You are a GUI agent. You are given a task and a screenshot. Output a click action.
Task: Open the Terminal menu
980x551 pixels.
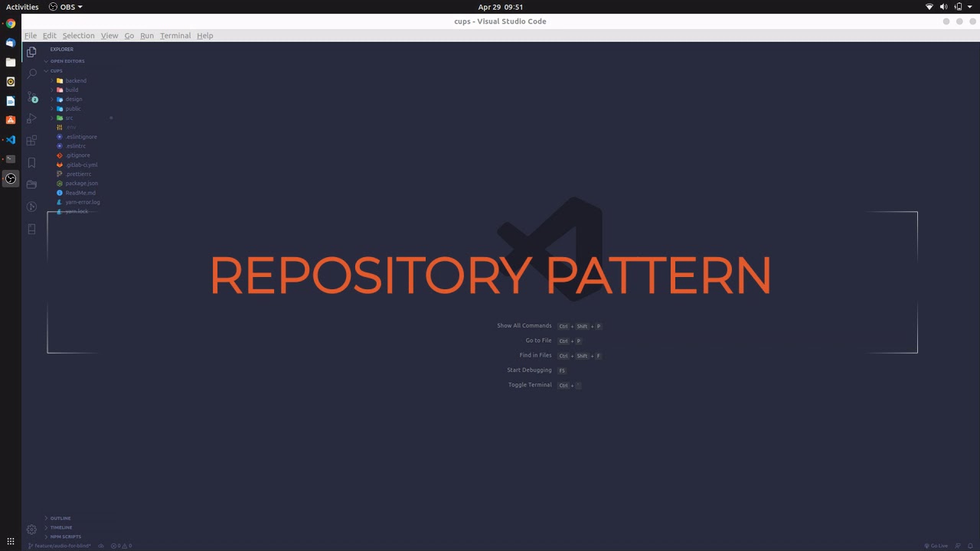tap(175, 35)
